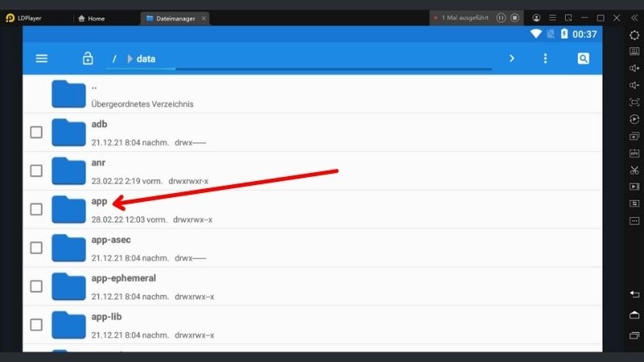
Task: Click the 00:37 clock in status bar
Action: pyautogui.click(x=584, y=35)
